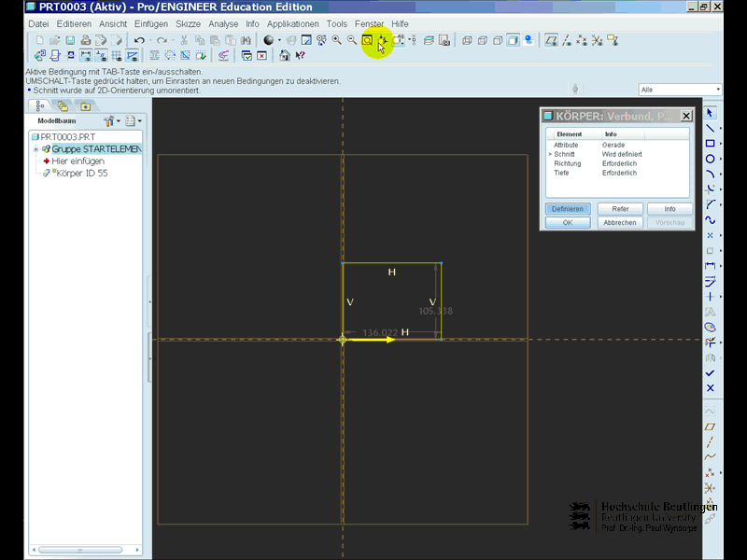This screenshot has width=747, height=560.
Task: Click the Refer button
Action: pos(620,209)
